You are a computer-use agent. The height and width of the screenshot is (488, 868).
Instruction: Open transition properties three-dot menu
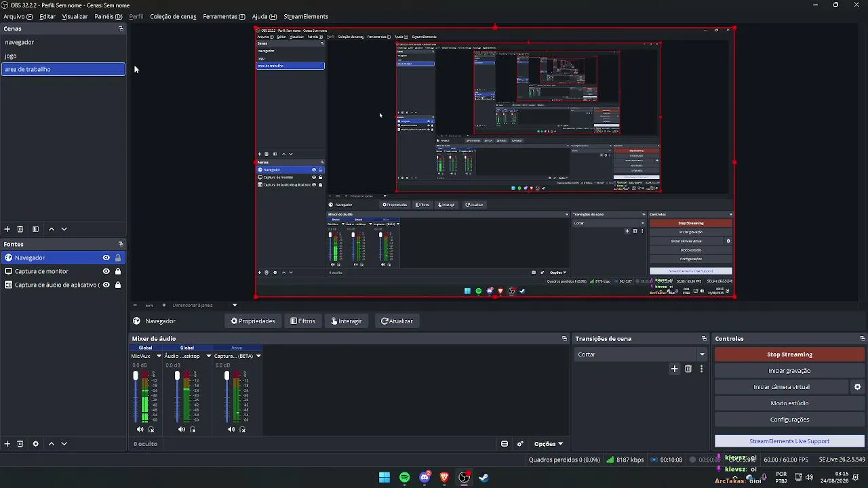(x=701, y=369)
